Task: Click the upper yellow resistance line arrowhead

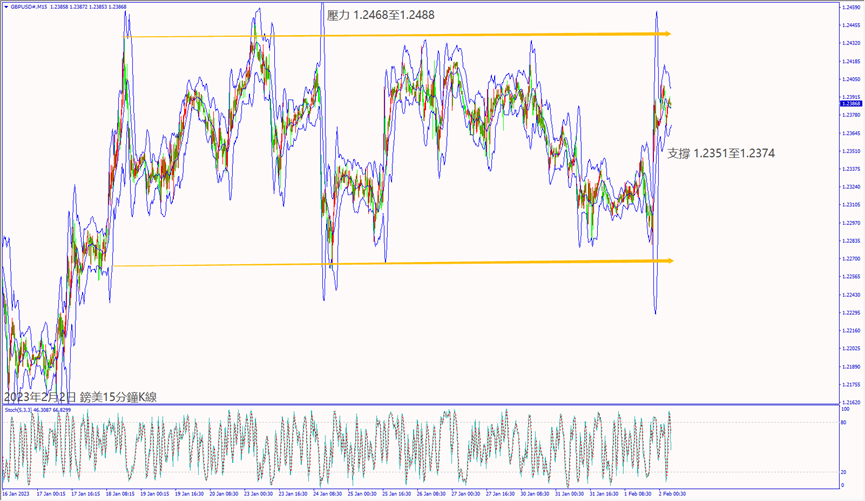Action: click(664, 34)
